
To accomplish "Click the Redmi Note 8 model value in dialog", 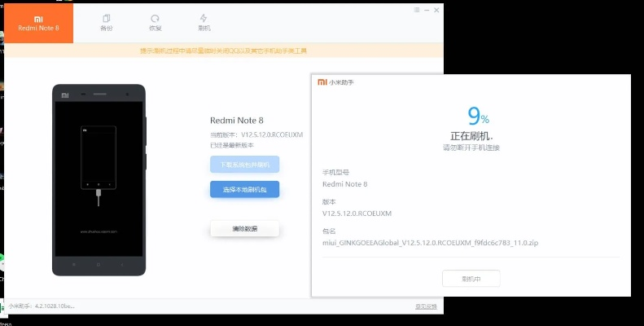I will [x=345, y=184].
